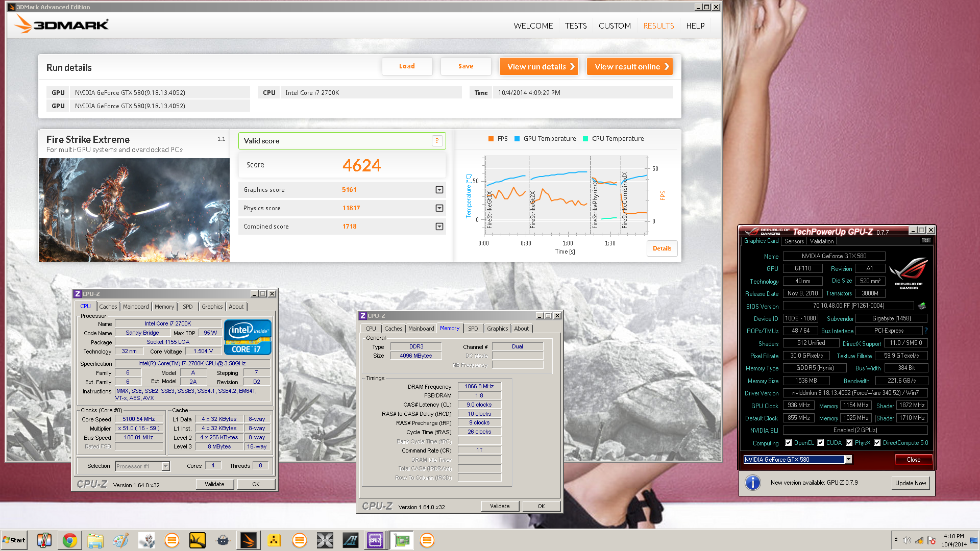Switch to GPU-Z via graphics card taskbar icon
980x551 pixels.
click(402, 540)
